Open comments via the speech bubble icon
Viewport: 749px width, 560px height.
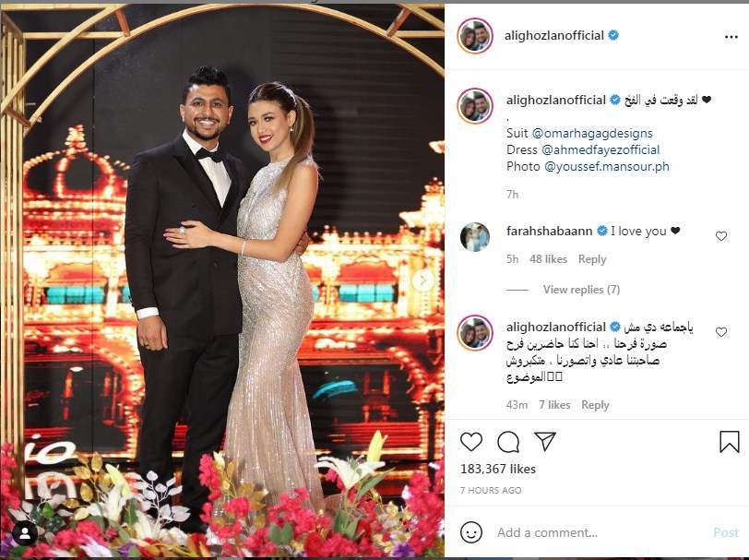(508, 442)
